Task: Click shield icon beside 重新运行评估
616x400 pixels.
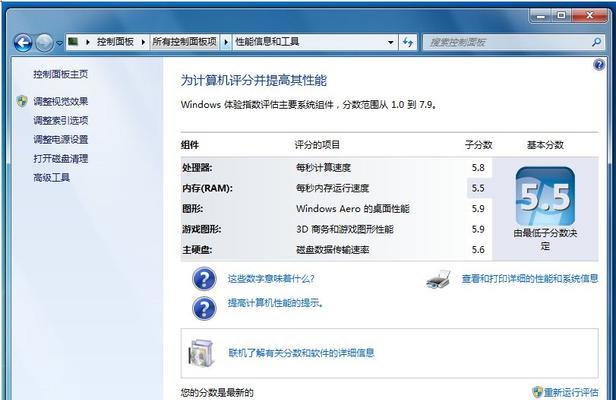Action: coord(537,392)
